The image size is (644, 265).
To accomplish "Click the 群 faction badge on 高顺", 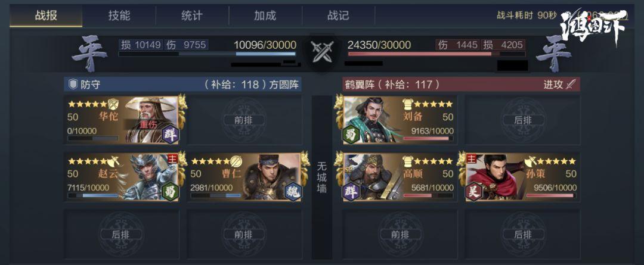I will (x=351, y=192).
